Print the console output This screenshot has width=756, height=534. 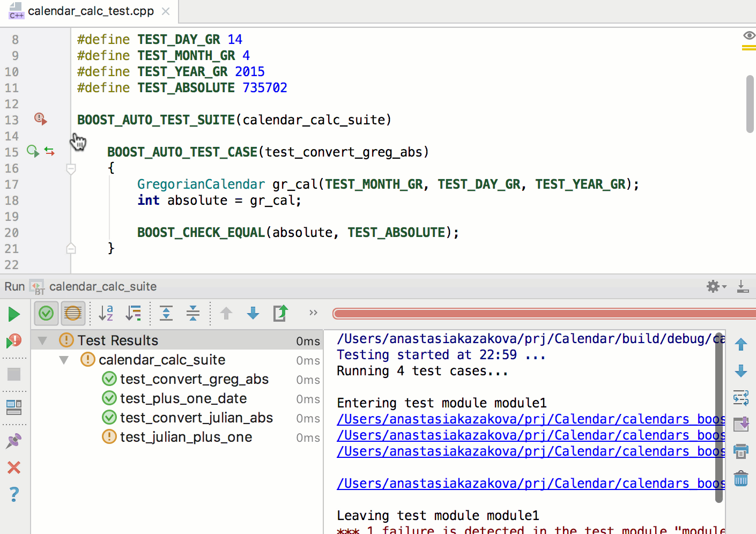[741, 451]
